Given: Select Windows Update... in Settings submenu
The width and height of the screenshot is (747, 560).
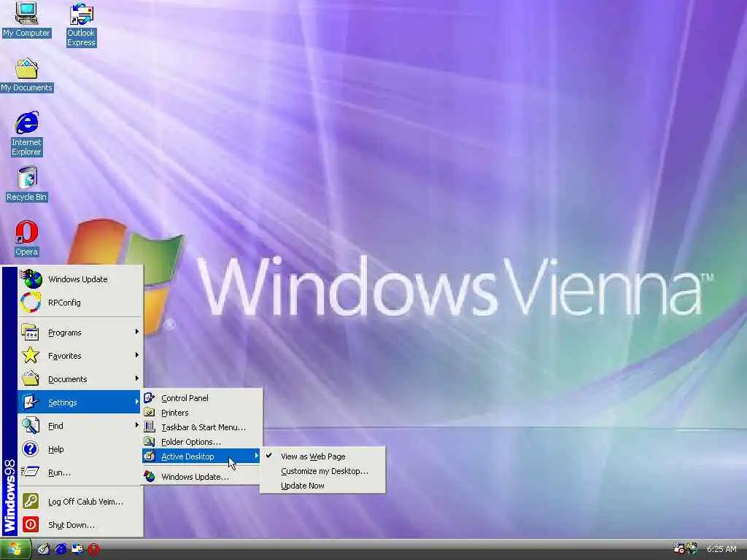Looking at the screenshot, I should point(202,477).
